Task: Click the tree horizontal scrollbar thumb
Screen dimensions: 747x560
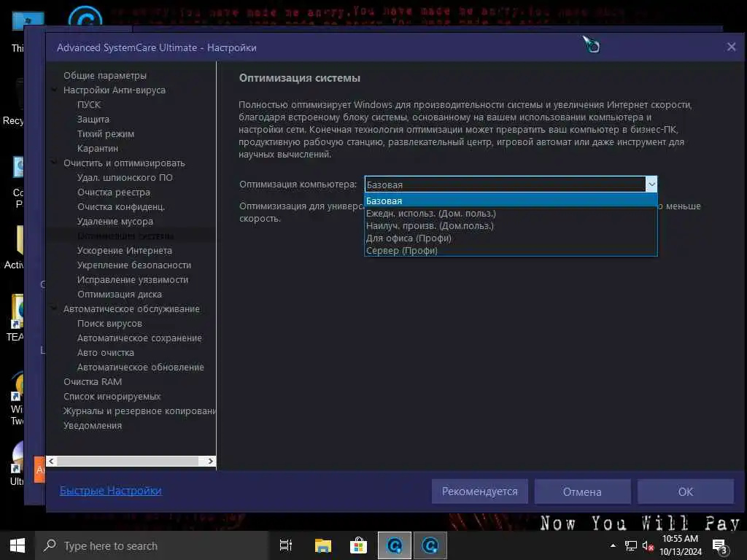Action: [x=128, y=461]
